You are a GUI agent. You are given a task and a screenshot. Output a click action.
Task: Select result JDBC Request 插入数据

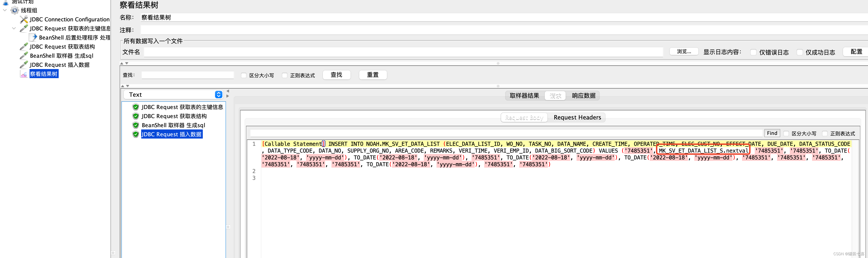pyautogui.click(x=171, y=134)
